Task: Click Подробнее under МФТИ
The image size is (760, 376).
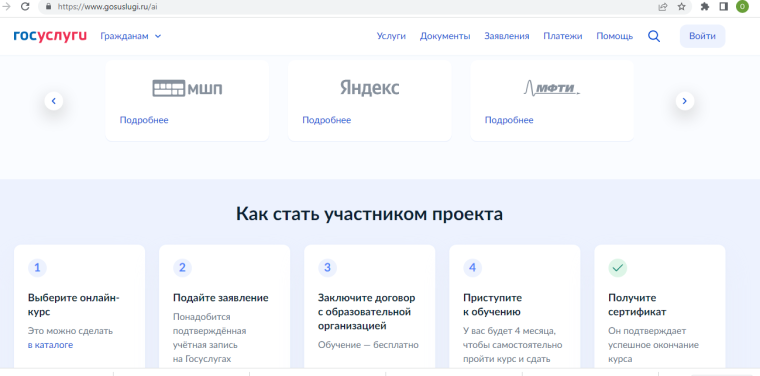Action: [x=509, y=120]
